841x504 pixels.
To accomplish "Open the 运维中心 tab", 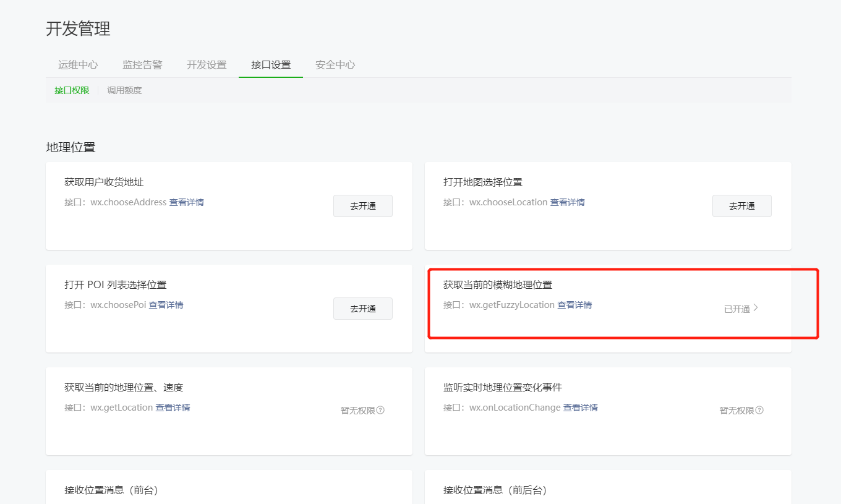I will pyautogui.click(x=78, y=65).
